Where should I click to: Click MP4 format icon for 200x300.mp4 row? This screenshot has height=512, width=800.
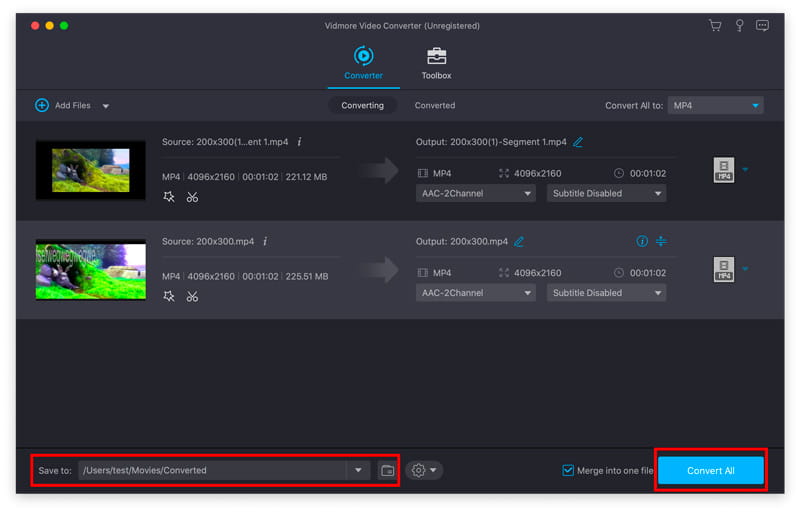pos(723,269)
